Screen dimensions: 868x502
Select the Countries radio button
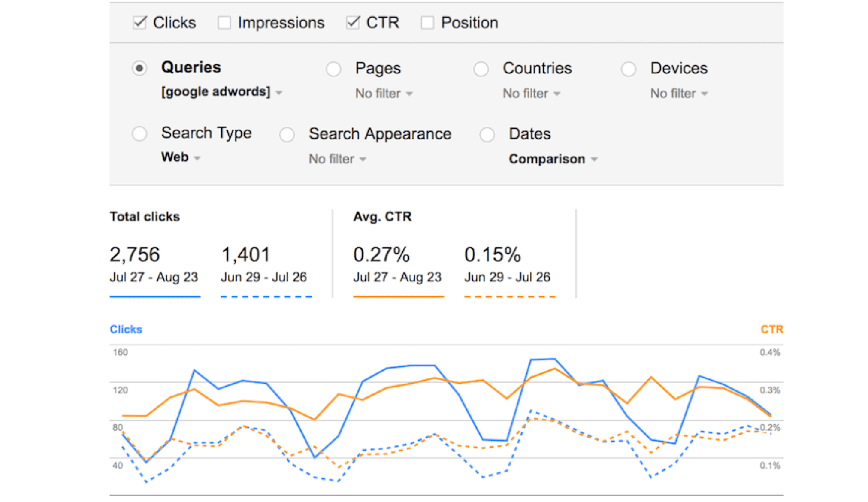[x=481, y=69]
